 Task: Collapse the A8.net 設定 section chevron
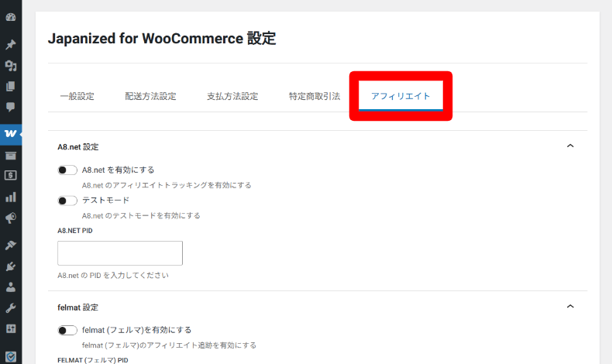(570, 146)
